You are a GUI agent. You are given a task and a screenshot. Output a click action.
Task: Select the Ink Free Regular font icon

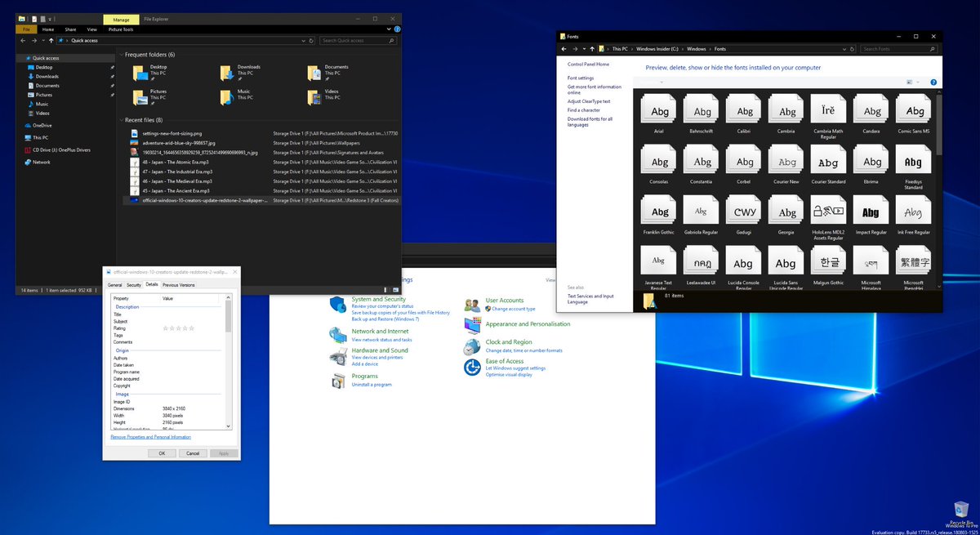[914, 211]
